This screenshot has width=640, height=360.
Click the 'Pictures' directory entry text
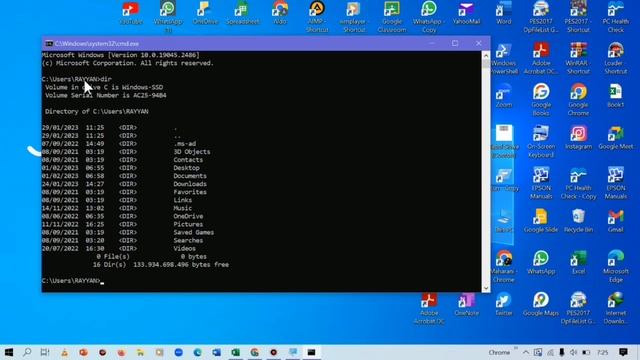(188, 224)
